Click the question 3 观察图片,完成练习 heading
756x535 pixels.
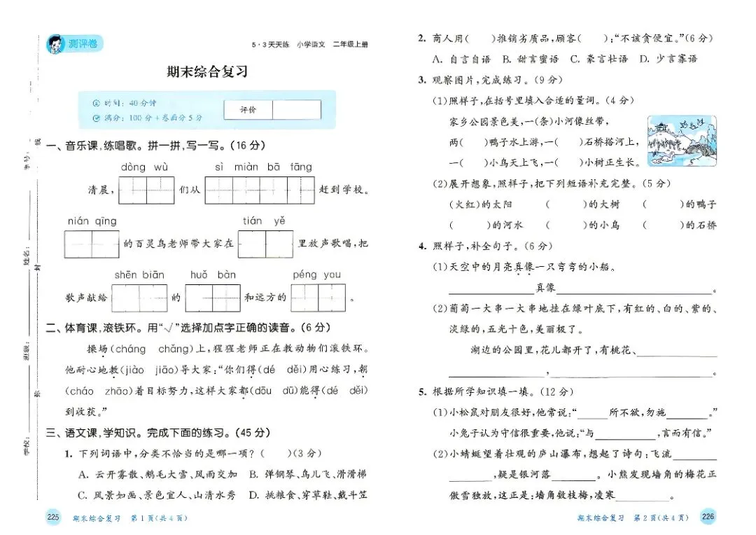pos(490,80)
